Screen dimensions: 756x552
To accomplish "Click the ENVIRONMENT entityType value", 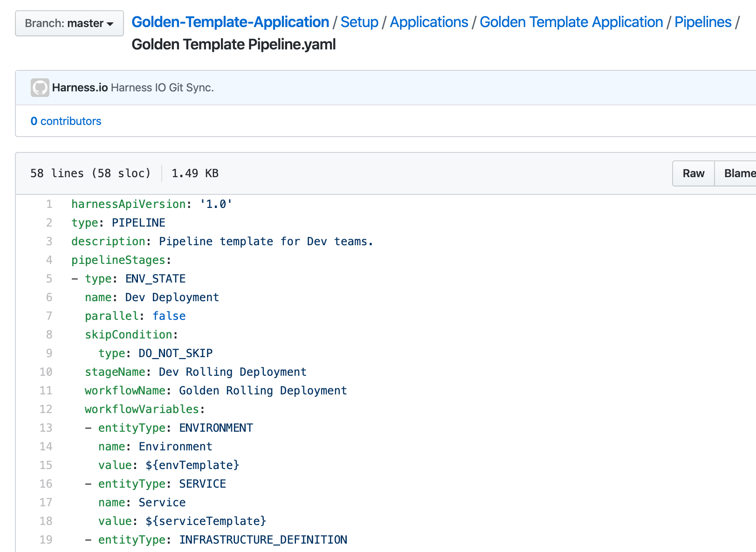I will click(216, 428).
